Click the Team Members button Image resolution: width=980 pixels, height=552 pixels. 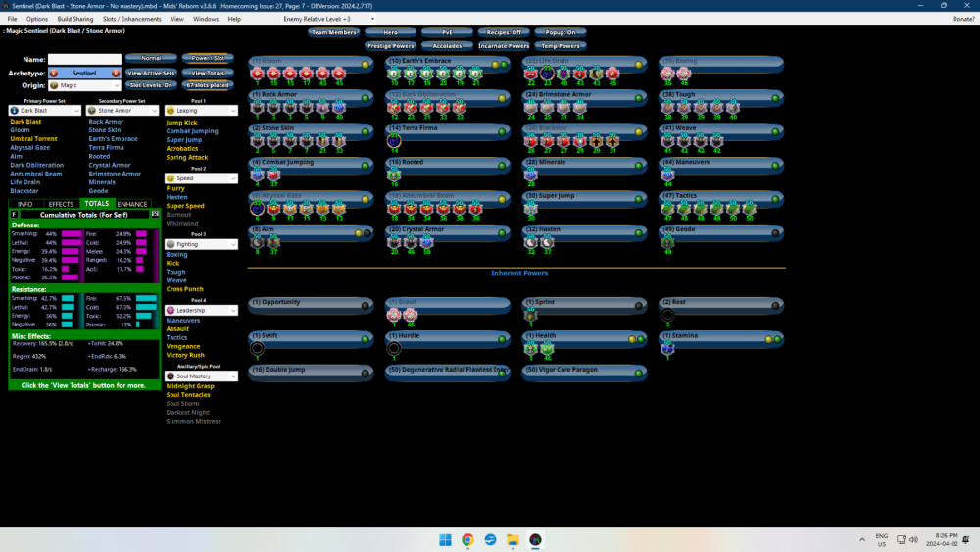coord(334,32)
